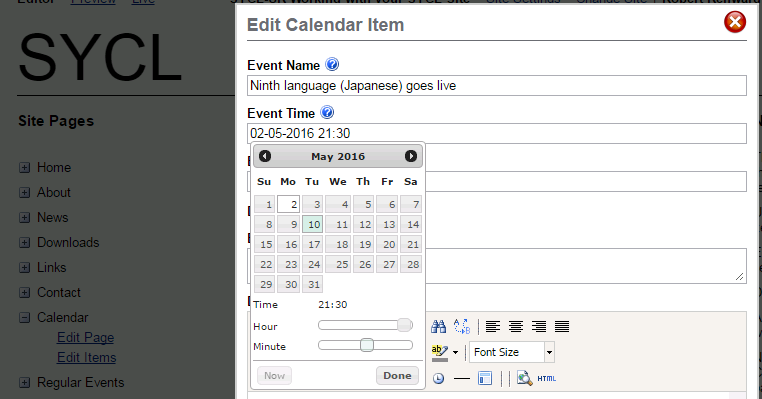This screenshot has width=762, height=399.
Task: Select May 31 in the calendar
Action: pyautogui.click(x=312, y=284)
